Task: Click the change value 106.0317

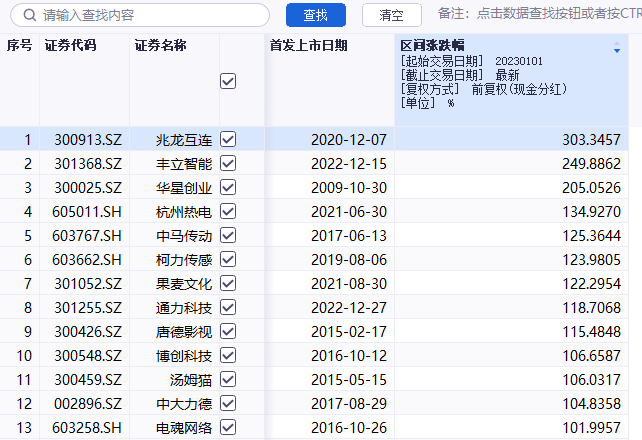Action: 591,379
